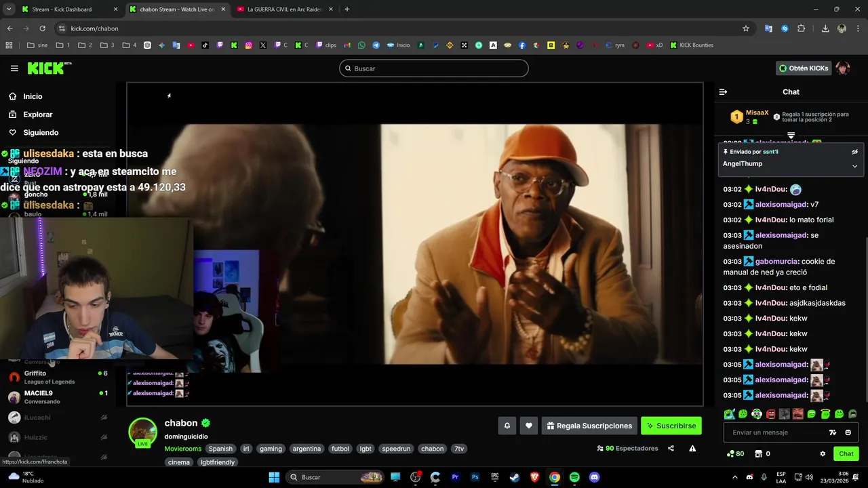The image size is (868, 488).
Task: Open chat settings gear
Action: [823, 454]
